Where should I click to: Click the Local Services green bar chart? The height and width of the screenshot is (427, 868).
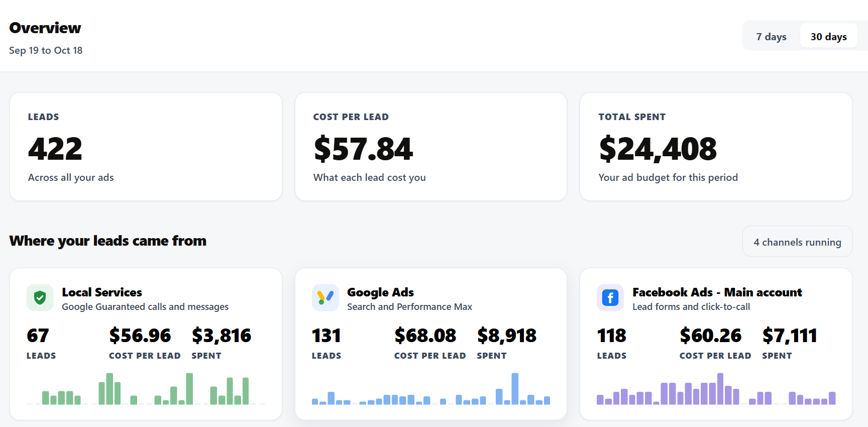pos(146,389)
